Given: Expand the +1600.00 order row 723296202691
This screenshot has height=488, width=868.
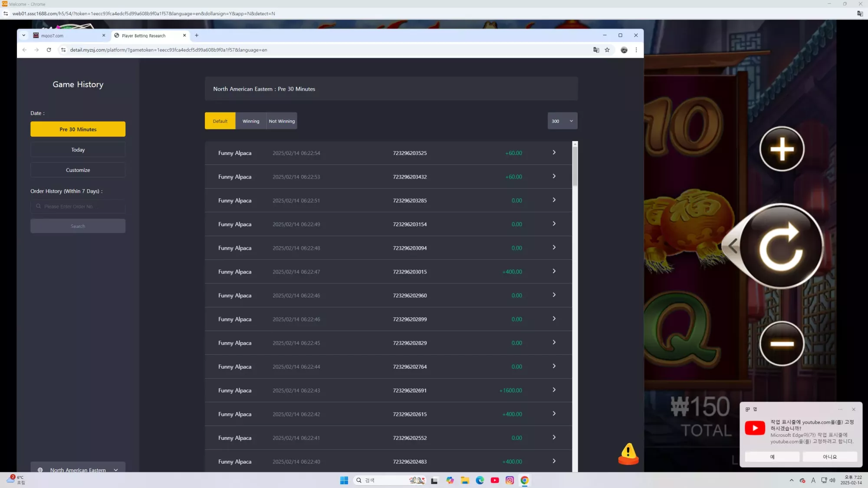Looking at the screenshot, I should coord(554,390).
